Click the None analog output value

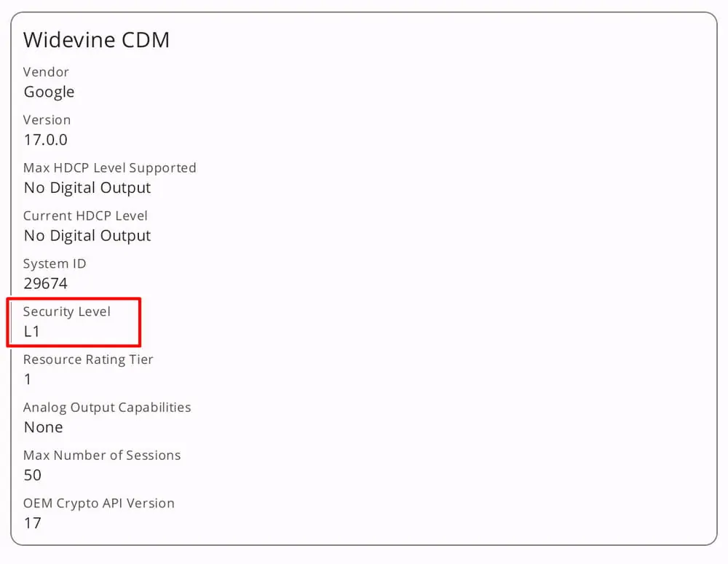[x=43, y=427]
